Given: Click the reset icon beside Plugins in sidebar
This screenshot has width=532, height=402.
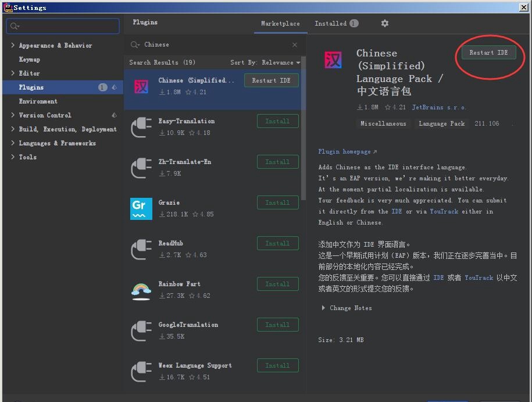Looking at the screenshot, I should click(x=115, y=87).
